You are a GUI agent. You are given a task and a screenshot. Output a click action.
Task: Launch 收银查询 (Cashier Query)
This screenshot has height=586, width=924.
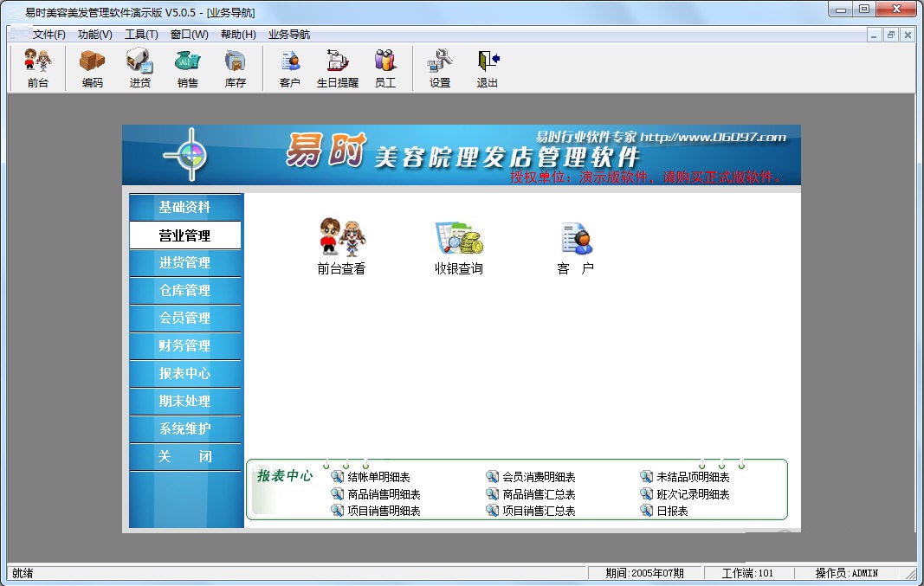[457, 242]
